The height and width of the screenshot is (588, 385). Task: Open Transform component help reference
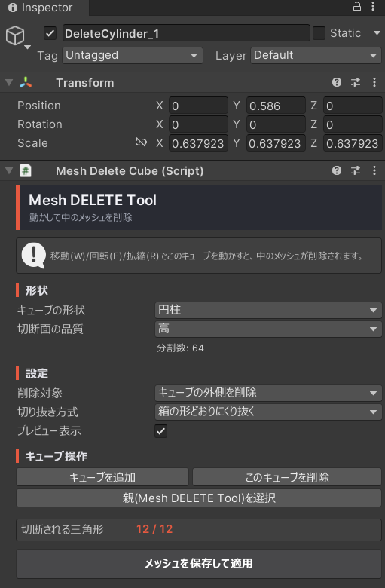point(337,82)
